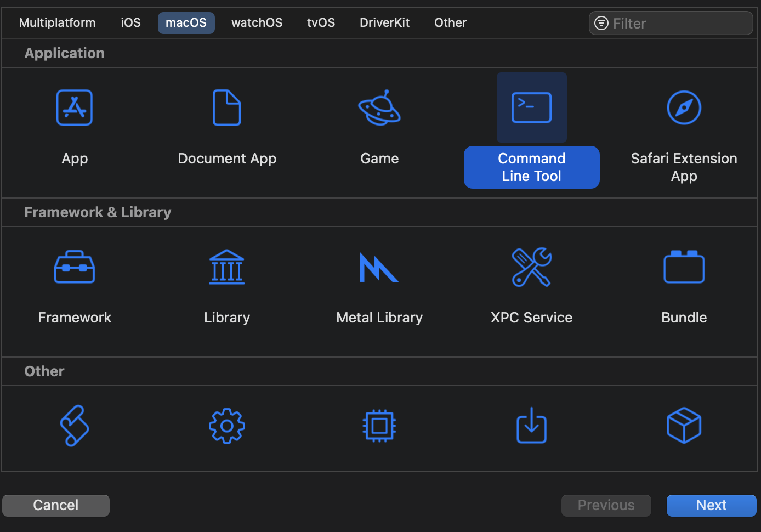Pick the Library building icon
This screenshot has width=761, height=532.
coord(227,267)
